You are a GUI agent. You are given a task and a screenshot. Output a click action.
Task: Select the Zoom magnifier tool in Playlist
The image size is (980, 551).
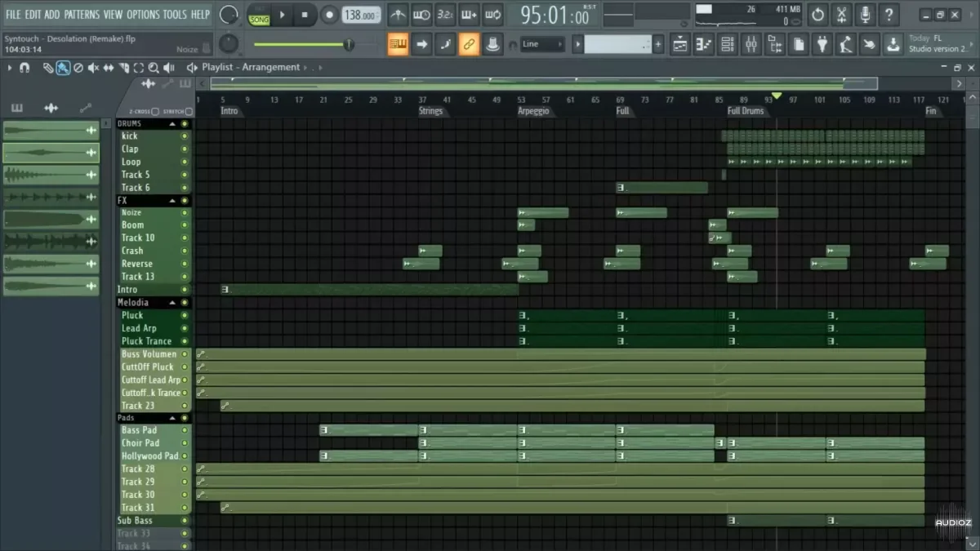pyautogui.click(x=154, y=68)
